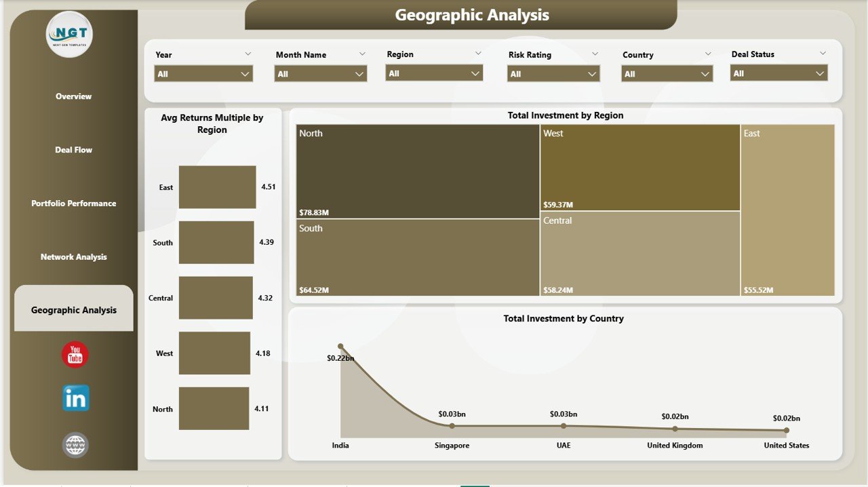Select the Central bar in returns chart
The width and height of the screenshot is (868, 487).
coord(216,298)
